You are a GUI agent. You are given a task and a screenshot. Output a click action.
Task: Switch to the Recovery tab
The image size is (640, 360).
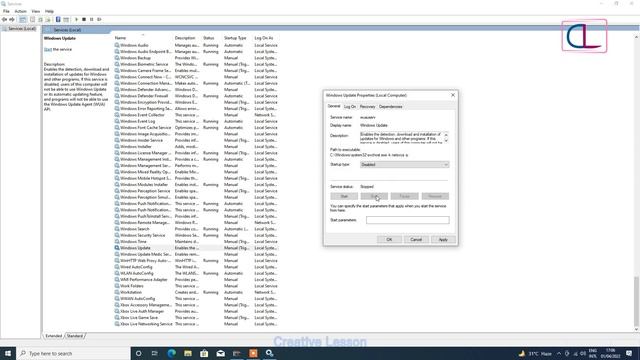point(367,107)
